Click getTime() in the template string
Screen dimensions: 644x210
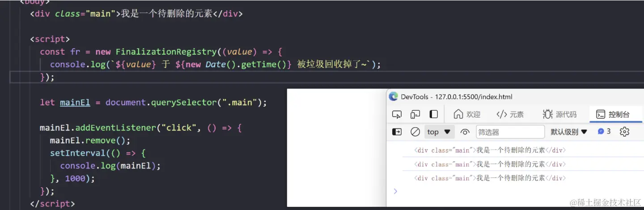coord(266,64)
